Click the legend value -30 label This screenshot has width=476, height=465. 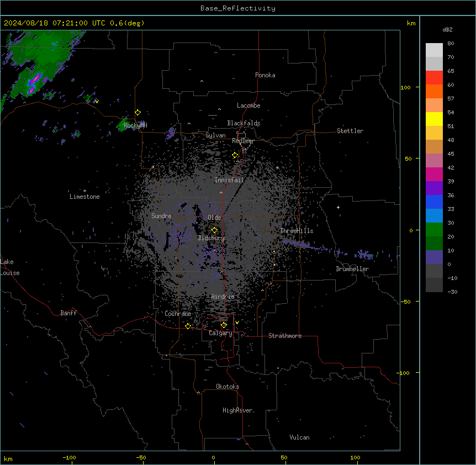[452, 292]
